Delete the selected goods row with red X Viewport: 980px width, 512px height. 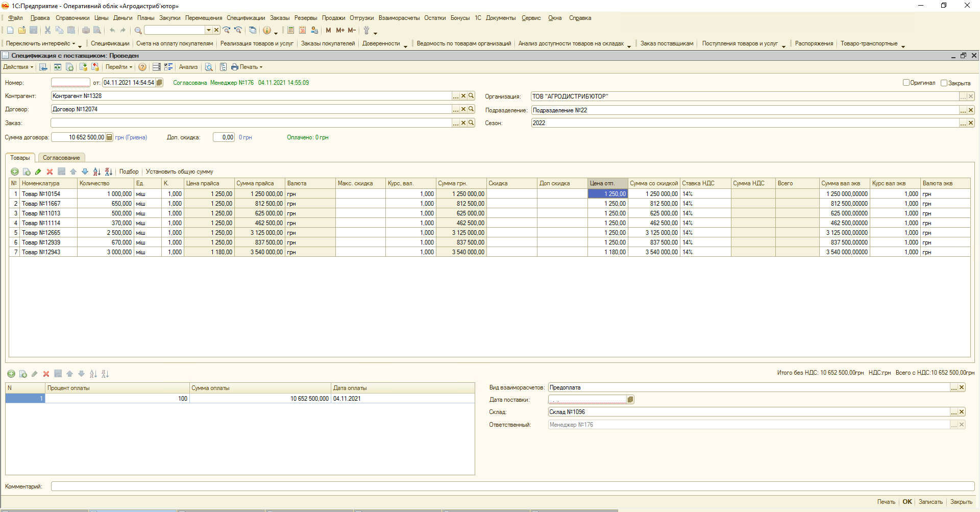pyautogui.click(x=50, y=172)
